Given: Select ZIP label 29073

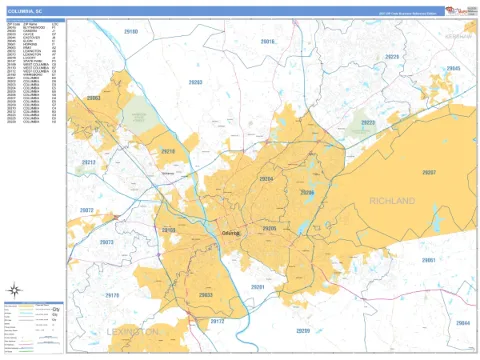Looking at the screenshot, I should tap(107, 242).
